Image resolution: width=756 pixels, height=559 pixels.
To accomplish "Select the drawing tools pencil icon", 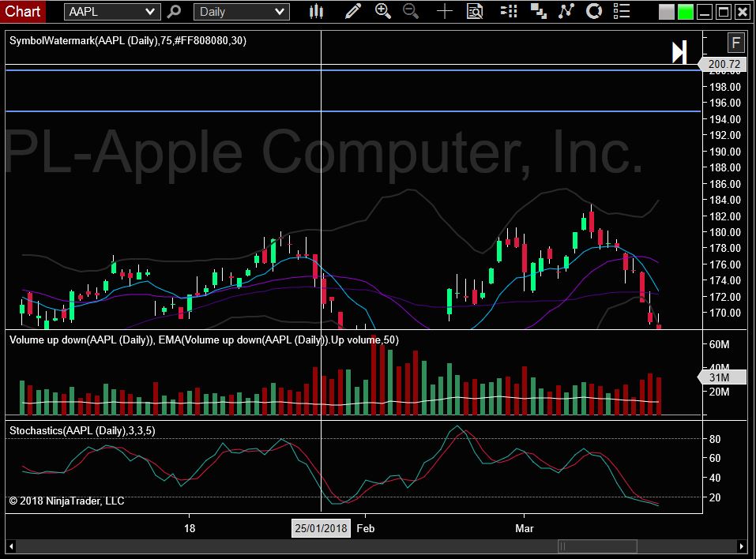I will pyautogui.click(x=353, y=11).
